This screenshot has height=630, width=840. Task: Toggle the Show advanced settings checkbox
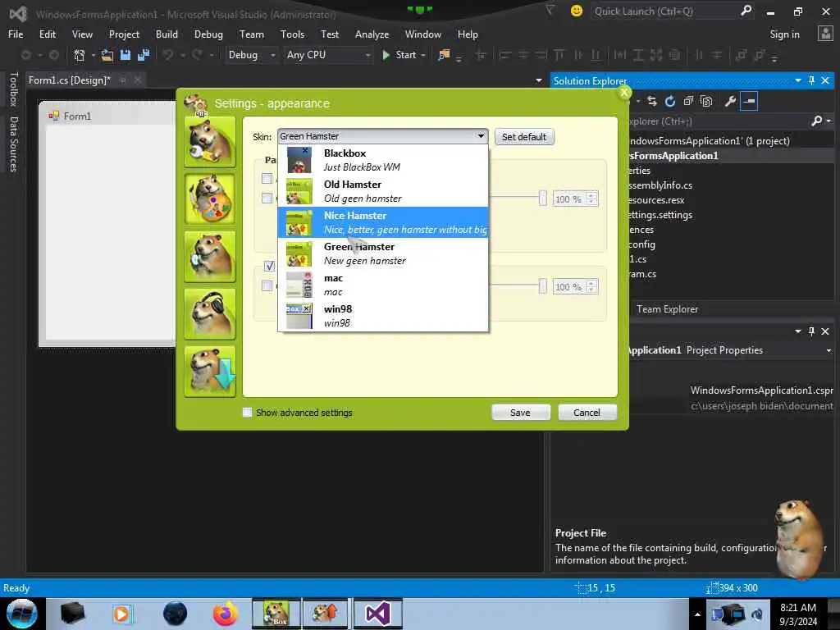pos(247,412)
